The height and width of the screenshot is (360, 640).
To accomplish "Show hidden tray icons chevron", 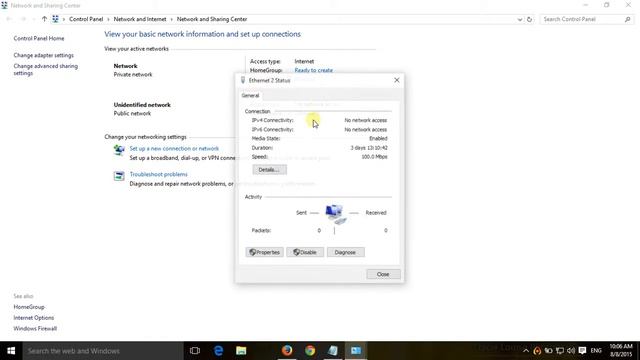I will (526, 351).
